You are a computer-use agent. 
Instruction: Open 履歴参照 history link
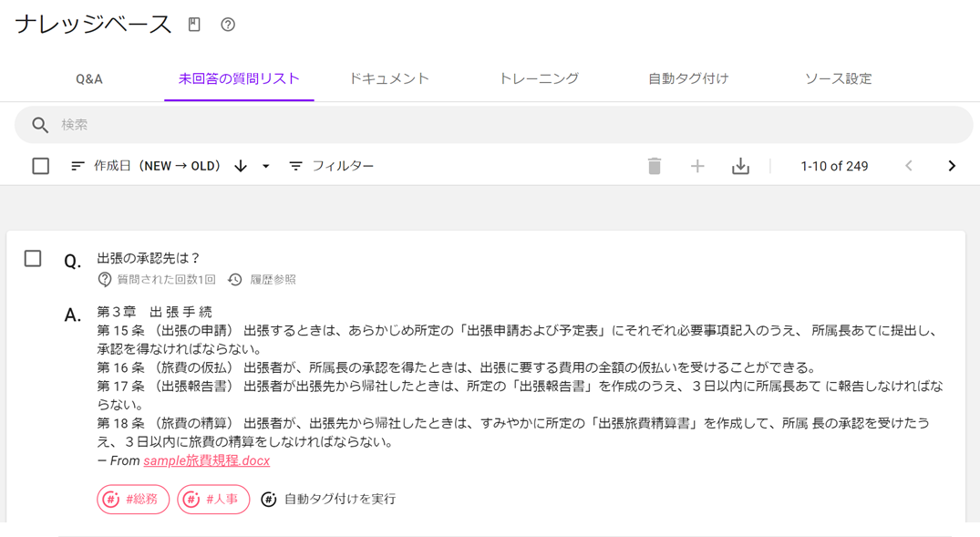pyautogui.click(x=273, y=280)
